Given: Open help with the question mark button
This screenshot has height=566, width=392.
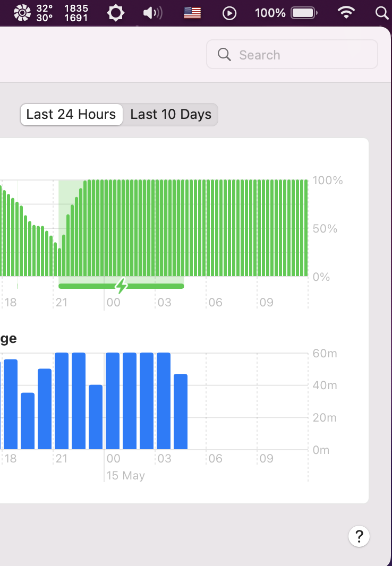Looking at the screenshot, I should tap(359, 536).
